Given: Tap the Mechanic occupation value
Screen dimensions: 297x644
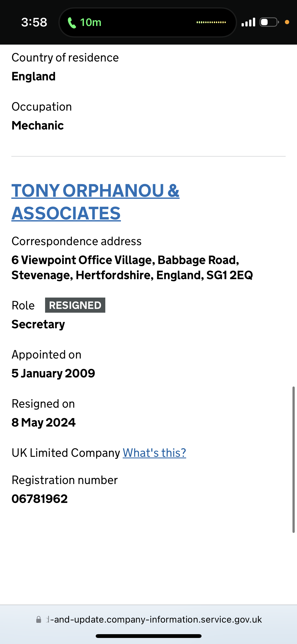Looking at the screenshot, I should (x=38, y=125).
